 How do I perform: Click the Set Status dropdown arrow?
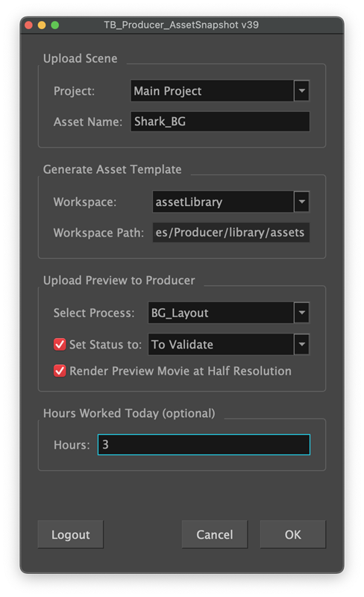[301, 344]
